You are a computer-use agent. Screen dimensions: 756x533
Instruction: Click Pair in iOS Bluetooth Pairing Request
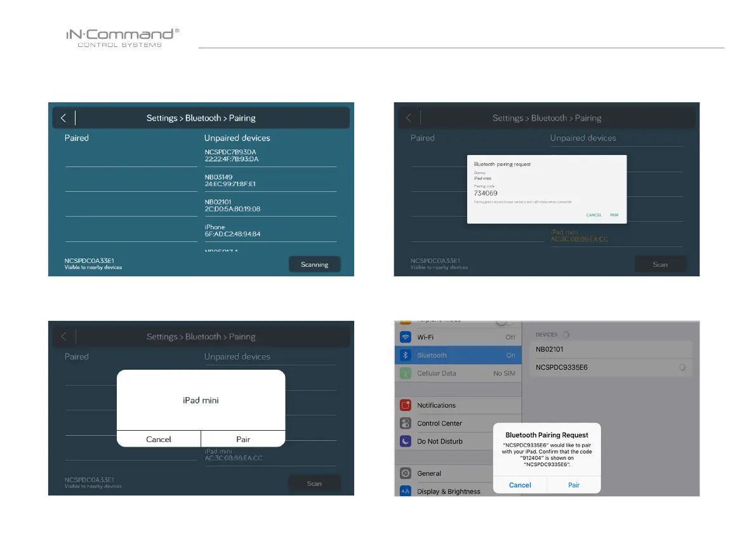[574, 485]
